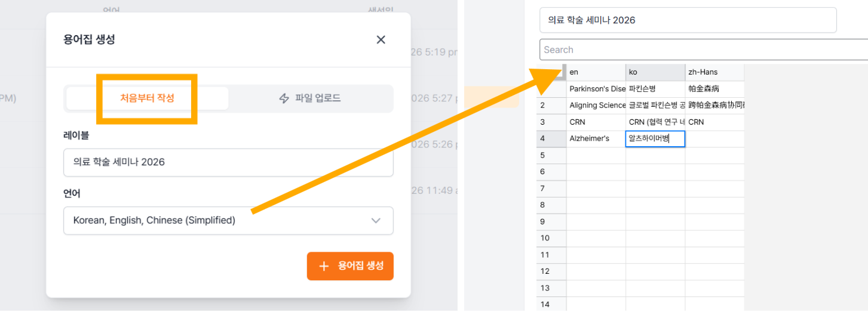Click the orange 용어집 생성 button

tap(350, 266)
